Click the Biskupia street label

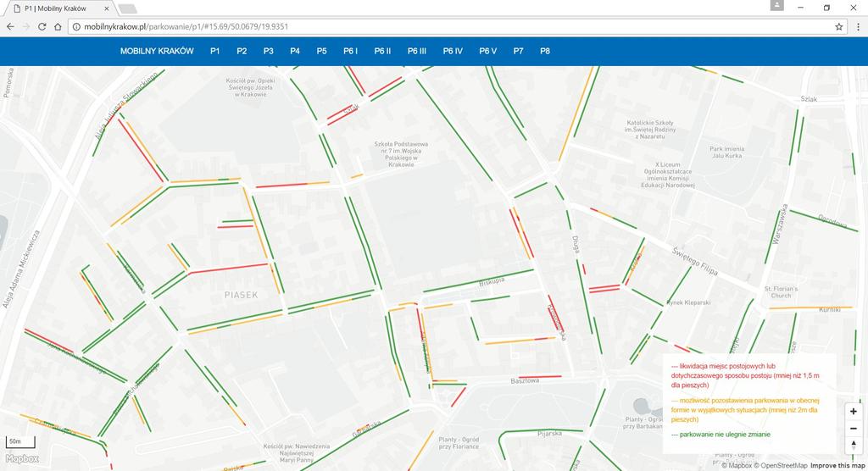[492, 282]
